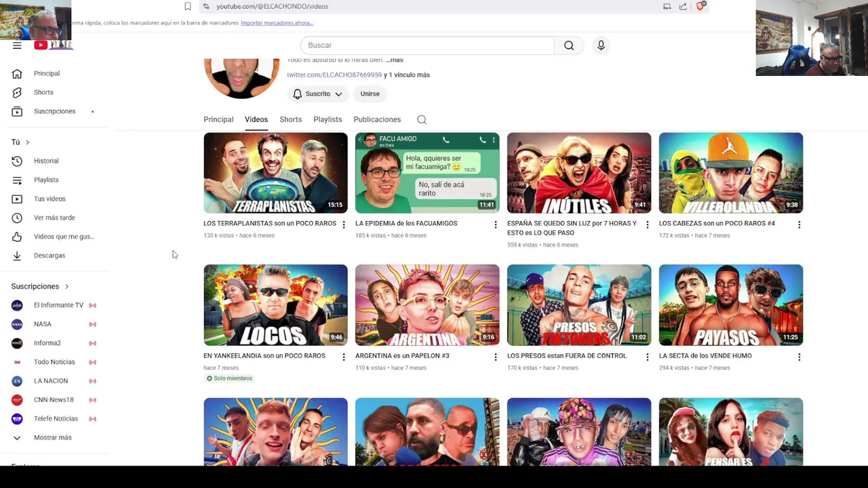Screen dimensions: 868x488
Task: Open options menu for LA SECTA video
Action: point(799,357)
